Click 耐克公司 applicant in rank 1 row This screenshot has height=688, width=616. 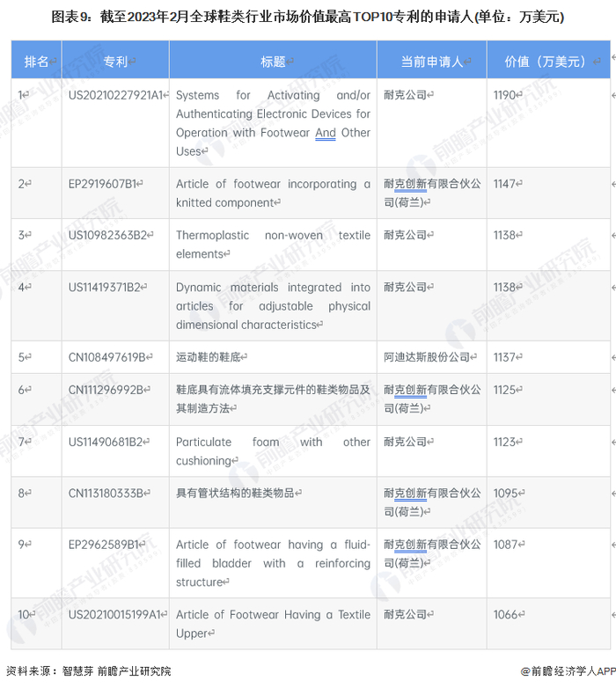click(x=406, y=95)
